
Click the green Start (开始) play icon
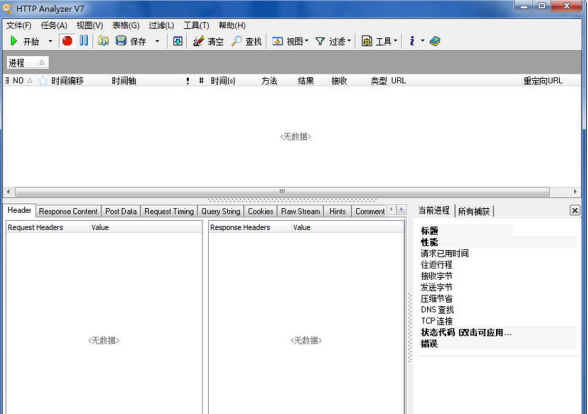14,41
